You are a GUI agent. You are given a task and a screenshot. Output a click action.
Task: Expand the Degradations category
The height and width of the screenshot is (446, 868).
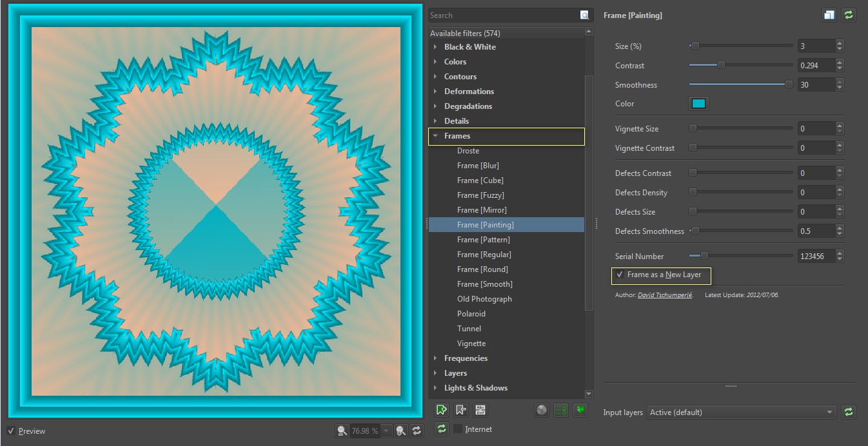pos(435,106)
